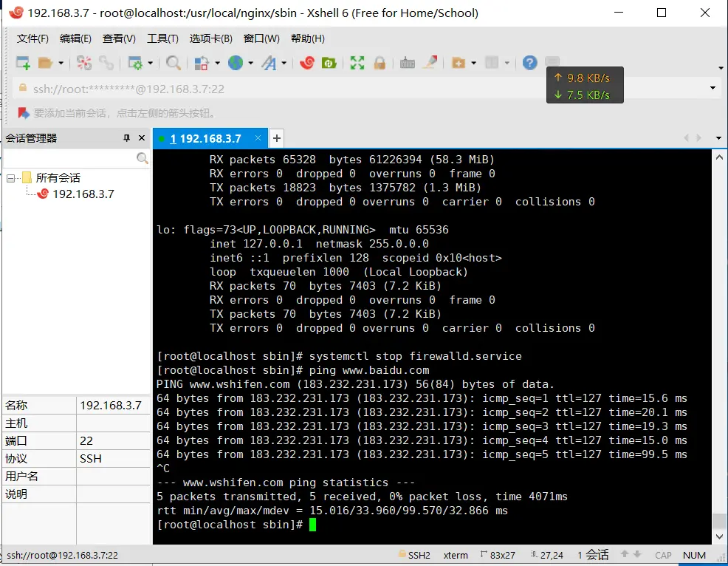Click the red bookmark add-session icon

[x=23, y=113]
